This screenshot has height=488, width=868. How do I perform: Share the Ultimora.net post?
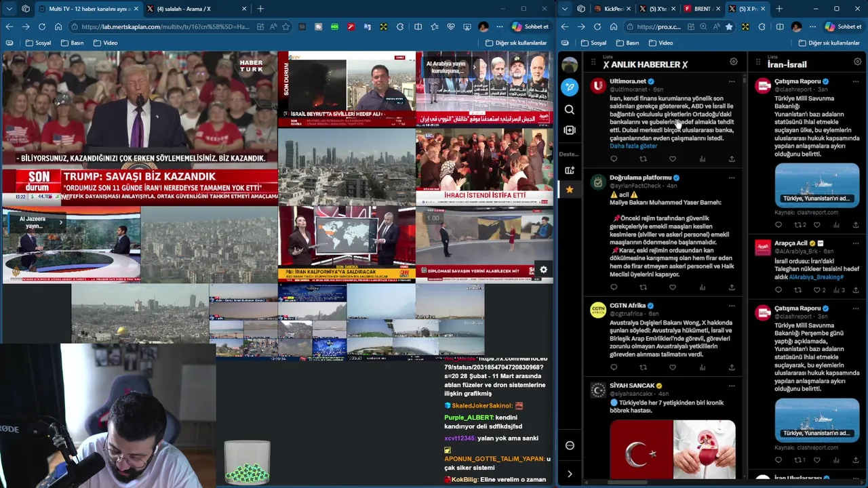point(731,159)
